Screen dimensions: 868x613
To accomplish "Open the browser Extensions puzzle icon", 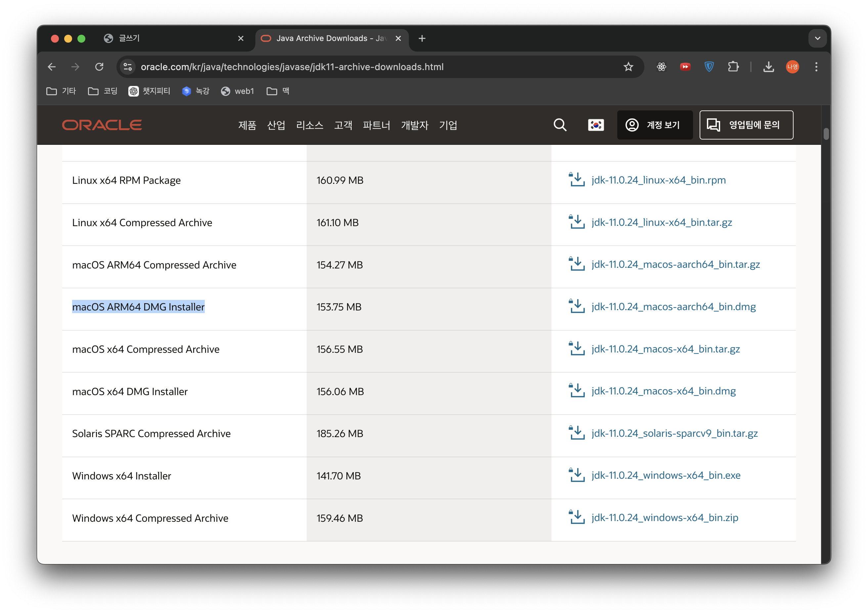I will tap(733, 67).
